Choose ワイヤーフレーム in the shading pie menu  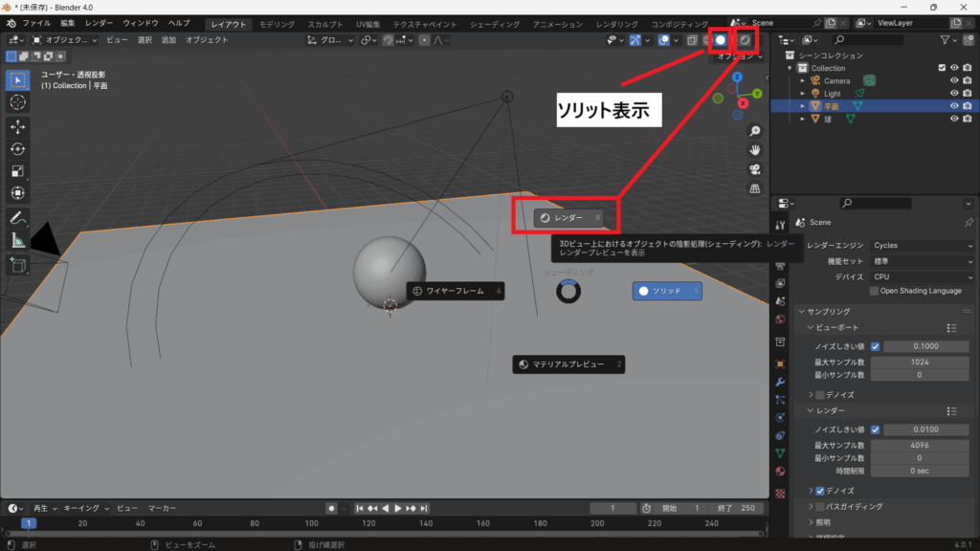456,291
